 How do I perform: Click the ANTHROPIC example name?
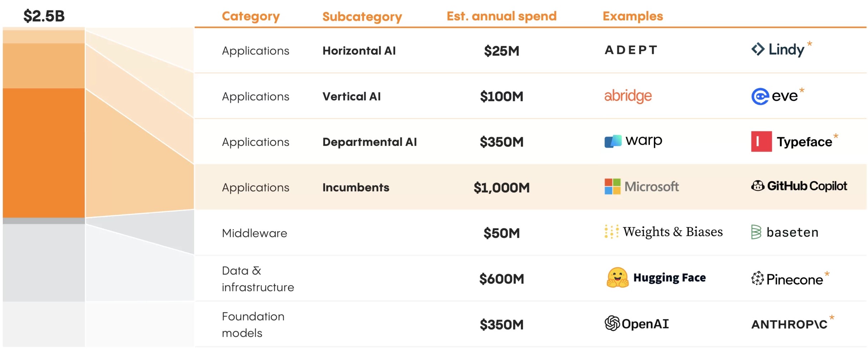click(789, 324)
